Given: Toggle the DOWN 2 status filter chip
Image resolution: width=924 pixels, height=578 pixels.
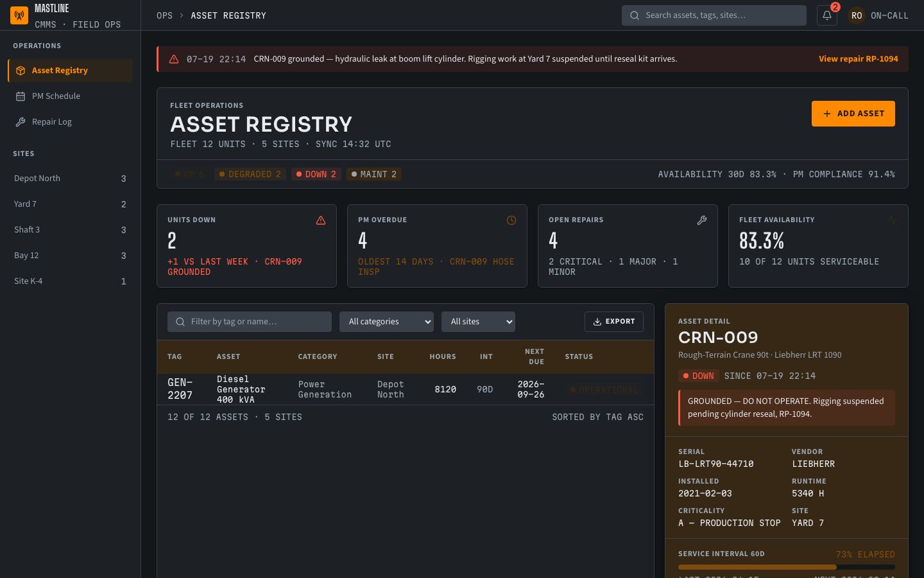Looking at the screenshot, I should [x=316, y=174].
